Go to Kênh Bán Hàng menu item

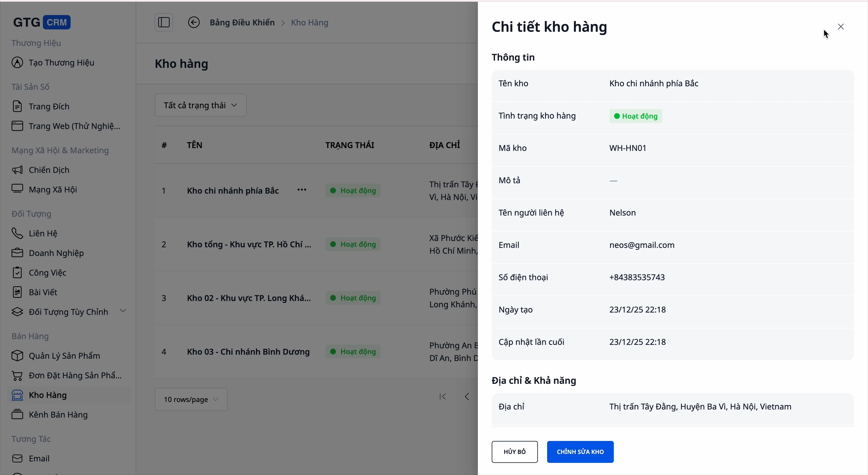[x=58, y=415]
